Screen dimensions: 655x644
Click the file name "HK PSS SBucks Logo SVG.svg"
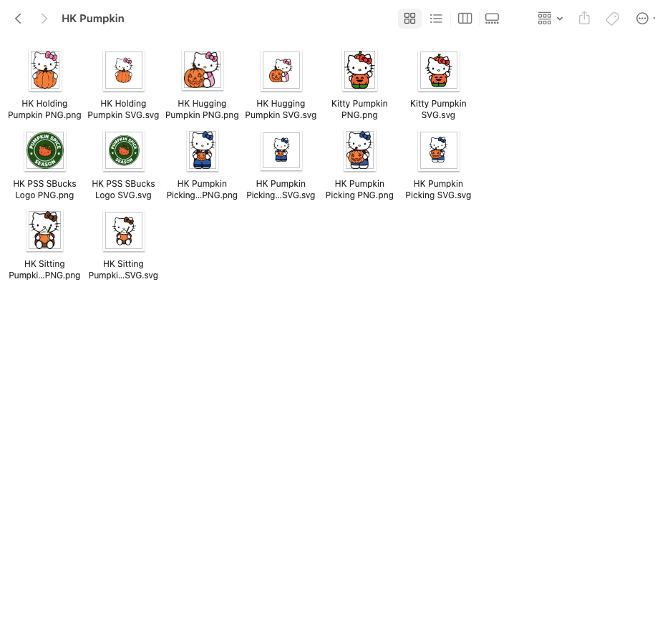click(123, 190)
